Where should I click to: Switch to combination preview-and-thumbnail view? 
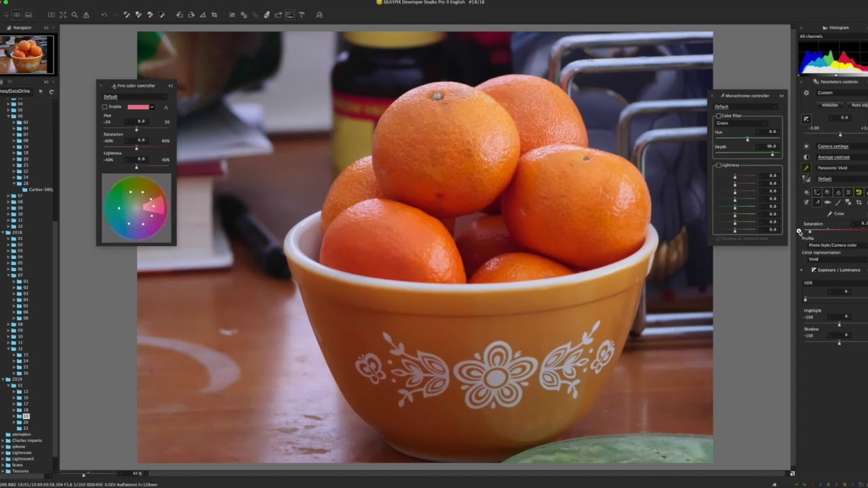(28, 14)
